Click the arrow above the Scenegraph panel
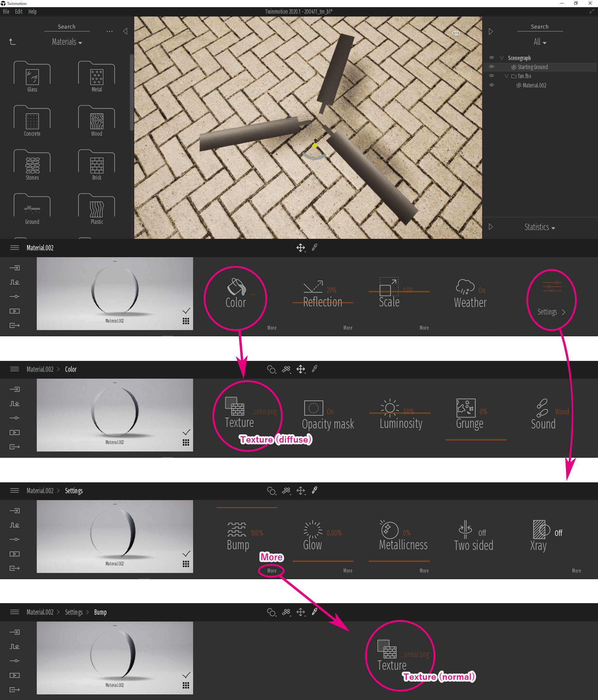The width and height of the screenshot is (598, 700). click(x=491, y=31)
